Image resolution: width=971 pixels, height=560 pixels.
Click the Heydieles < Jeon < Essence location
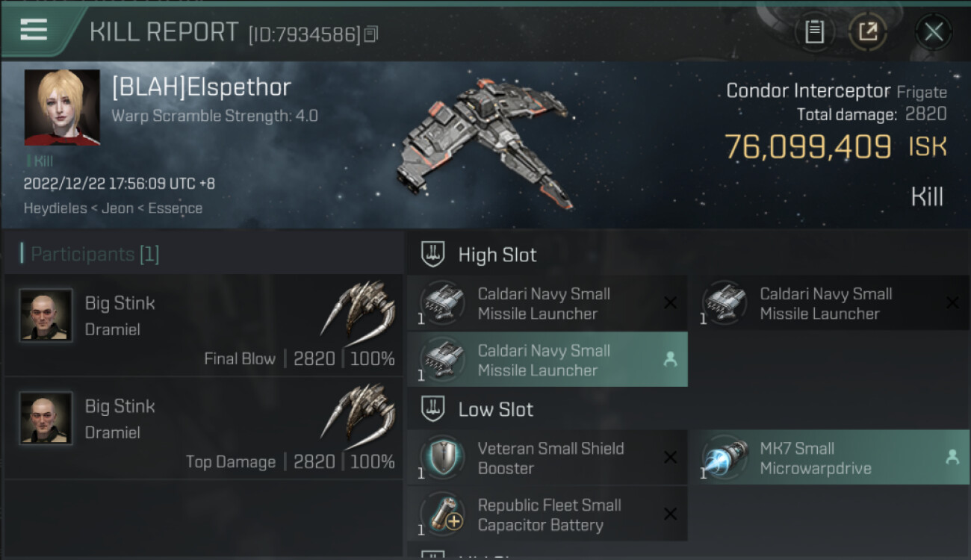click(113, 208)
